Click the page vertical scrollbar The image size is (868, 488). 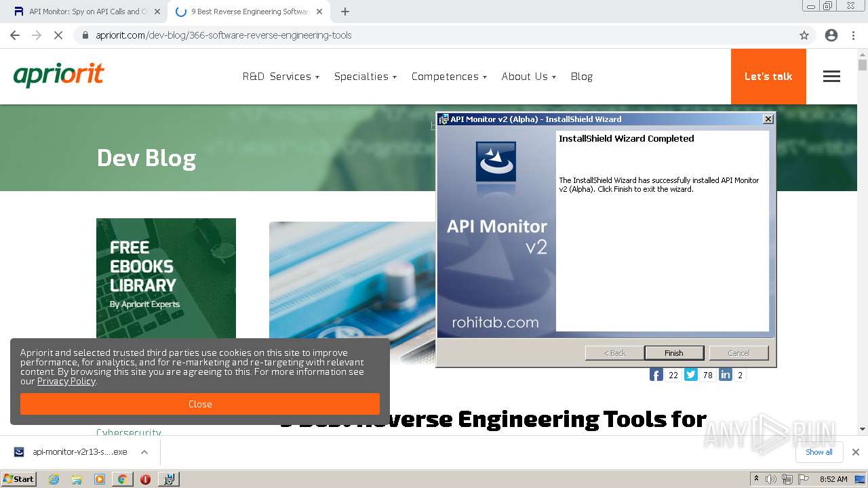coord(863,243)
